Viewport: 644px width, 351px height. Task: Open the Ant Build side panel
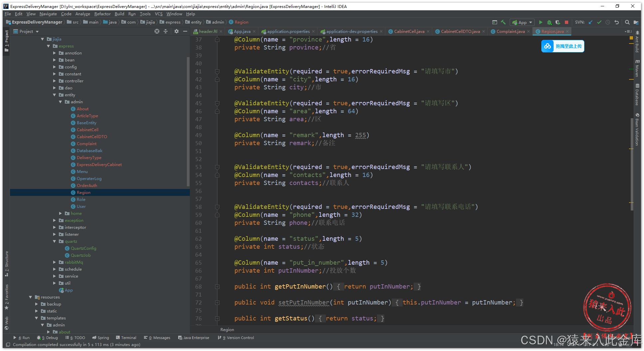coord(637,42)
